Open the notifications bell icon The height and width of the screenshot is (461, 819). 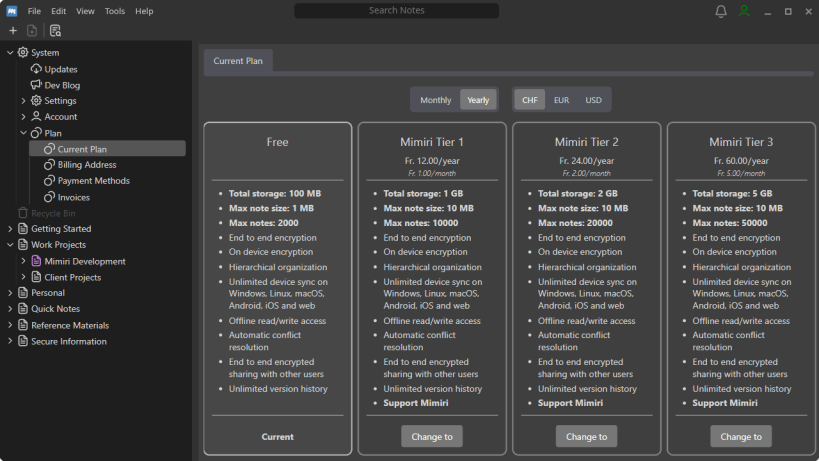(721, 11)
